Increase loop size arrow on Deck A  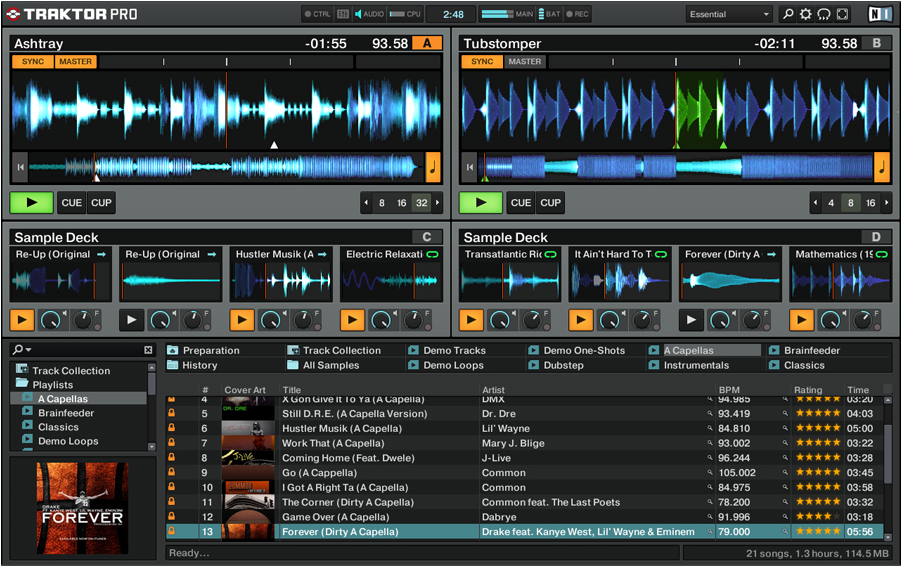tap(437, 203)
